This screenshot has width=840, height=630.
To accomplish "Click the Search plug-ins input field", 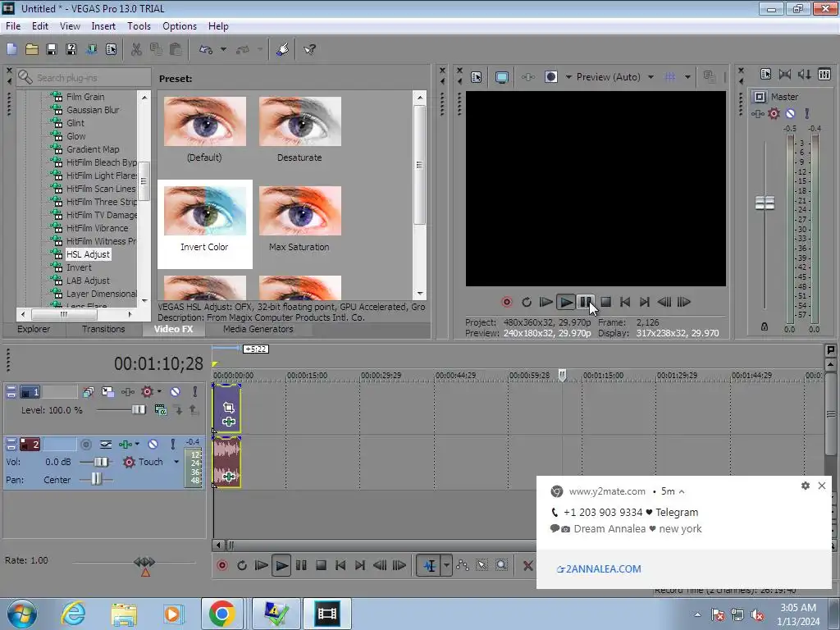I will click(84, 78).
